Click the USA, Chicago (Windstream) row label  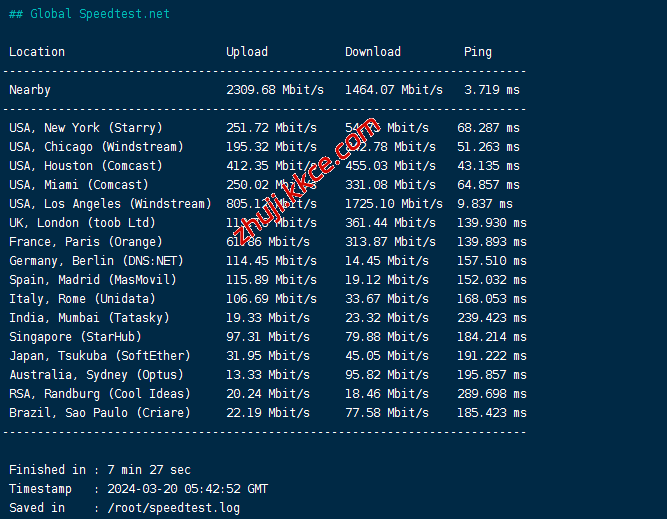pyautogui.click(x=96, y=147)
